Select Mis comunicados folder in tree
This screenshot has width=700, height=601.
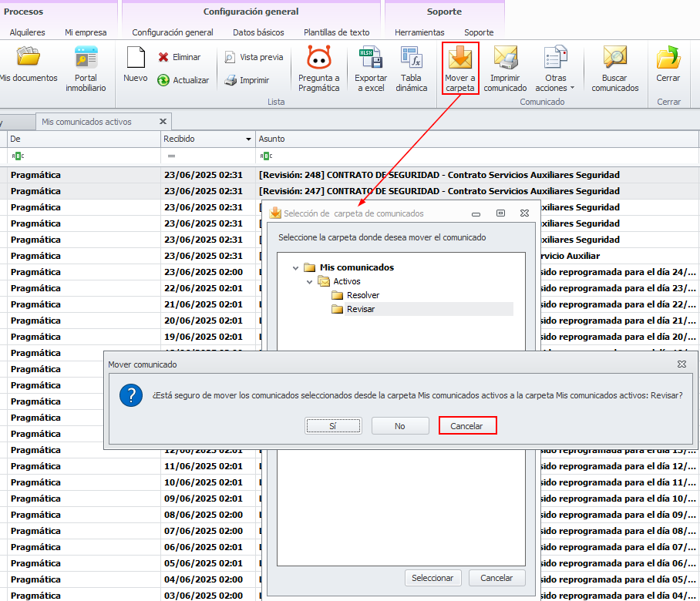coord(357,267)
